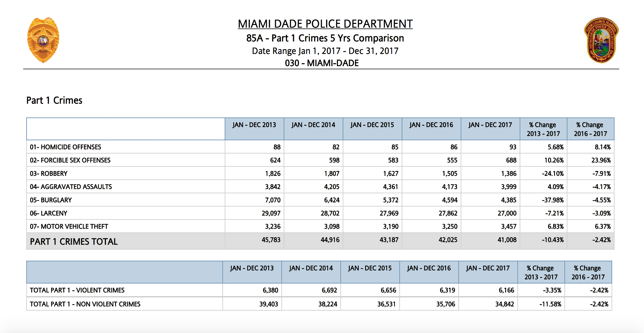Click the gold police badge logo

click(43, 40)
